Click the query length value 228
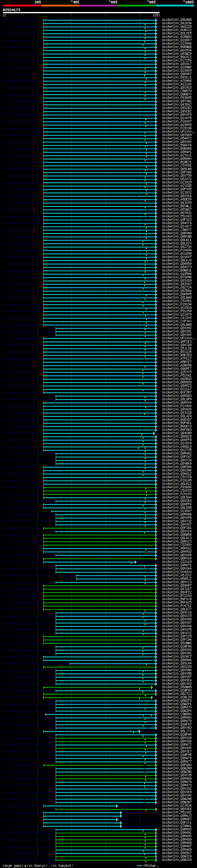The image size is (197, 868). pos(155,15)
